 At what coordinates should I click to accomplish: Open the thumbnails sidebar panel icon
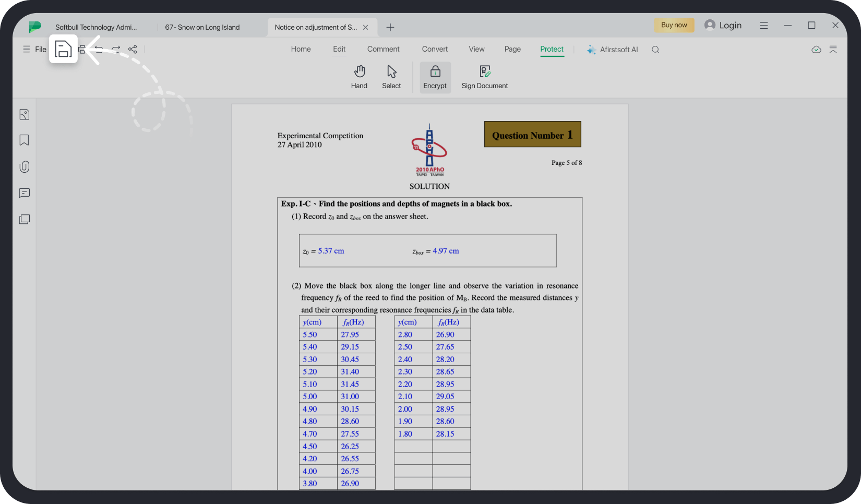[25, 114]
